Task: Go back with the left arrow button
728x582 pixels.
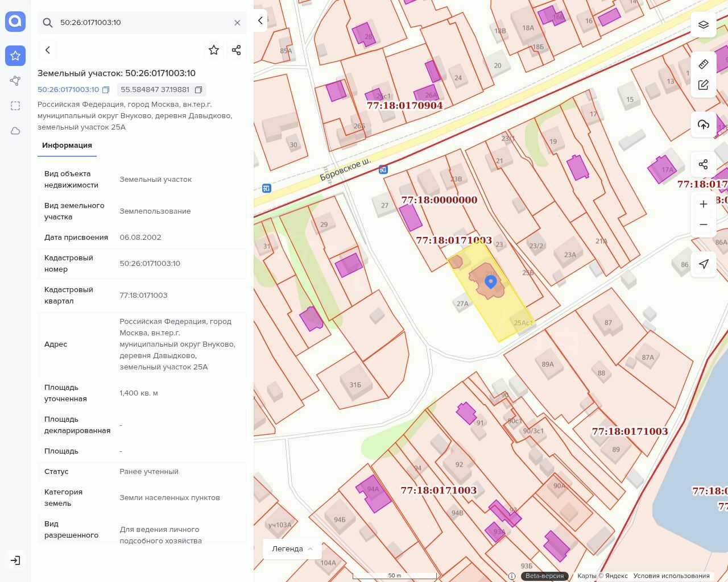Action: [48, 50]
